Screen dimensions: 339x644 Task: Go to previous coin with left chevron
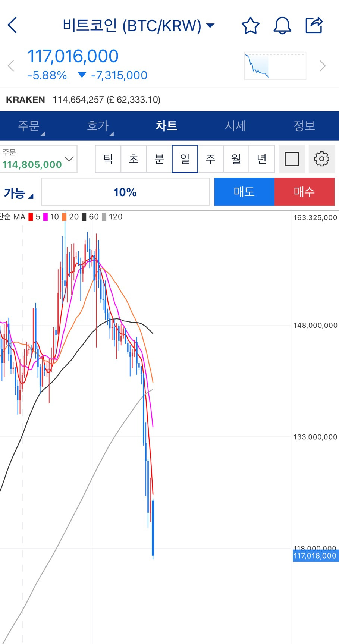(11, 66)
